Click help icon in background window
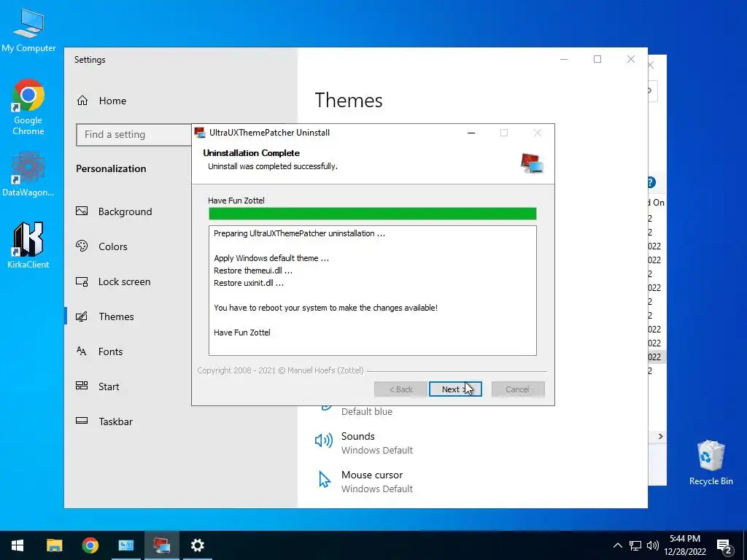The height and width of the screenshot is (560, 747). [x=651, y=182]
